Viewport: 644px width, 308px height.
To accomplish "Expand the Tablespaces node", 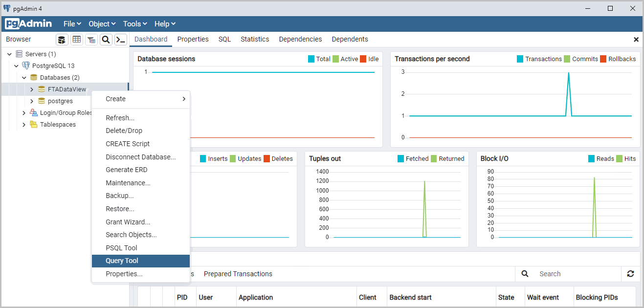I will click(x=24, y=125).
